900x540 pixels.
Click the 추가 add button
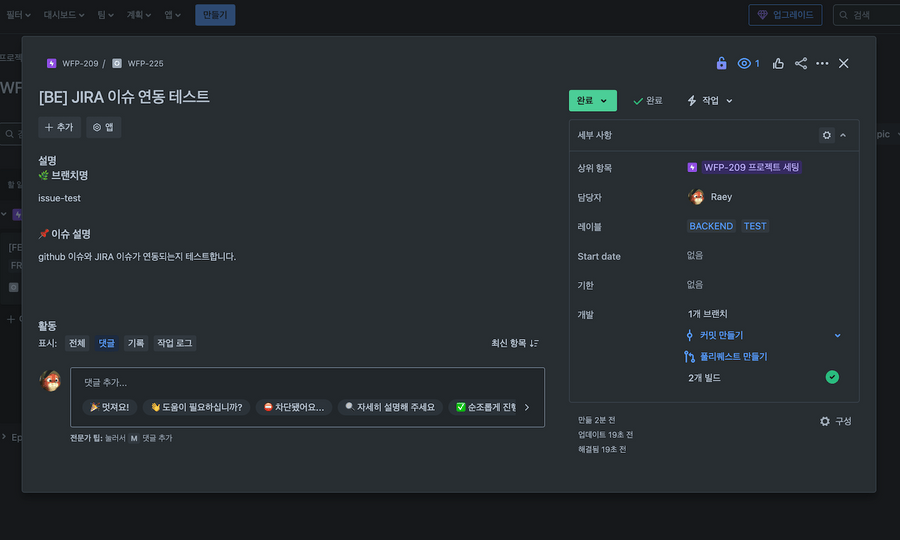(x=60, y=127)
